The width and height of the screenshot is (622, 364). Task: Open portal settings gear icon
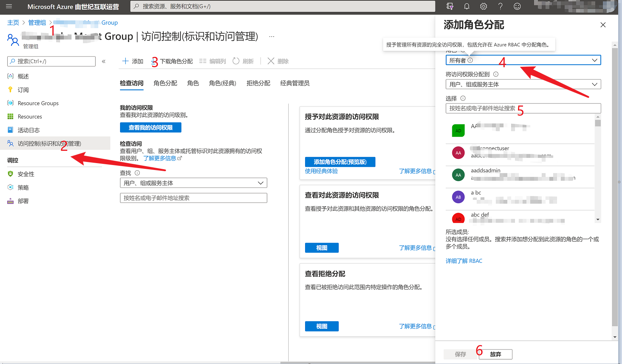[483, 6]
